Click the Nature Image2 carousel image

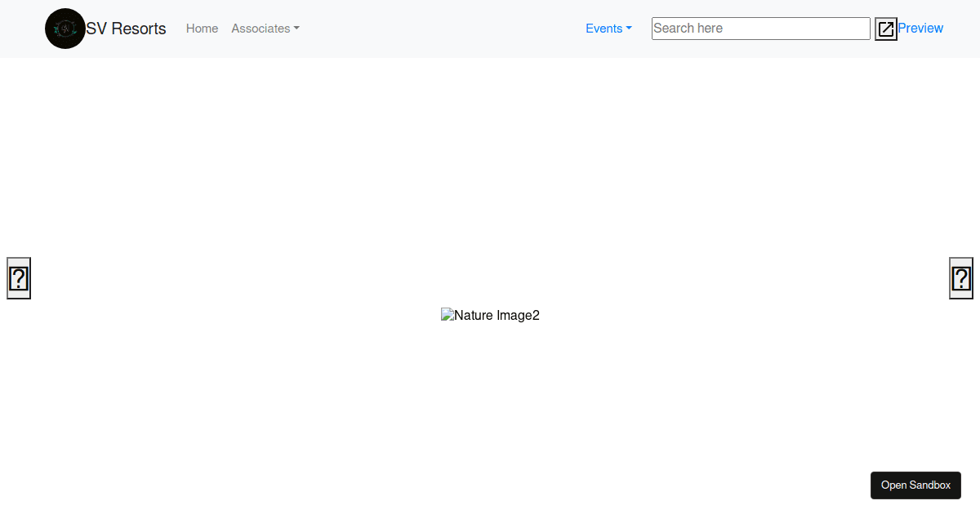(x=490, y=316)
